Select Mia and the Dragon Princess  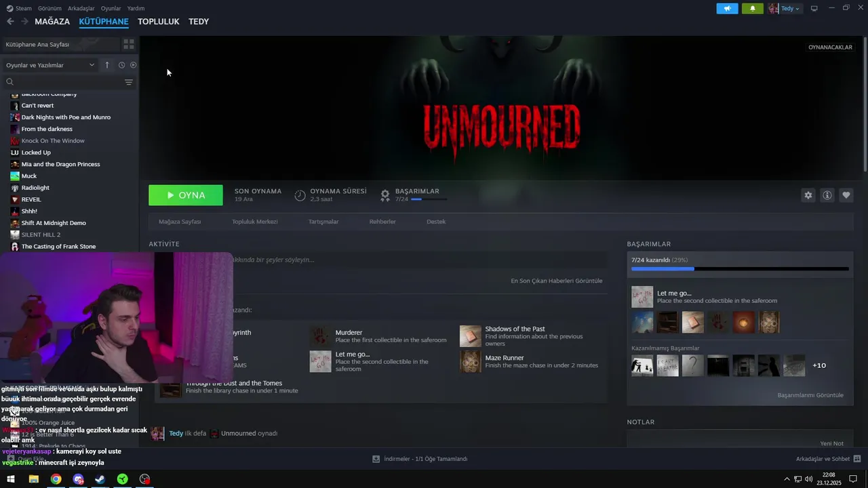tap(60, 164)
